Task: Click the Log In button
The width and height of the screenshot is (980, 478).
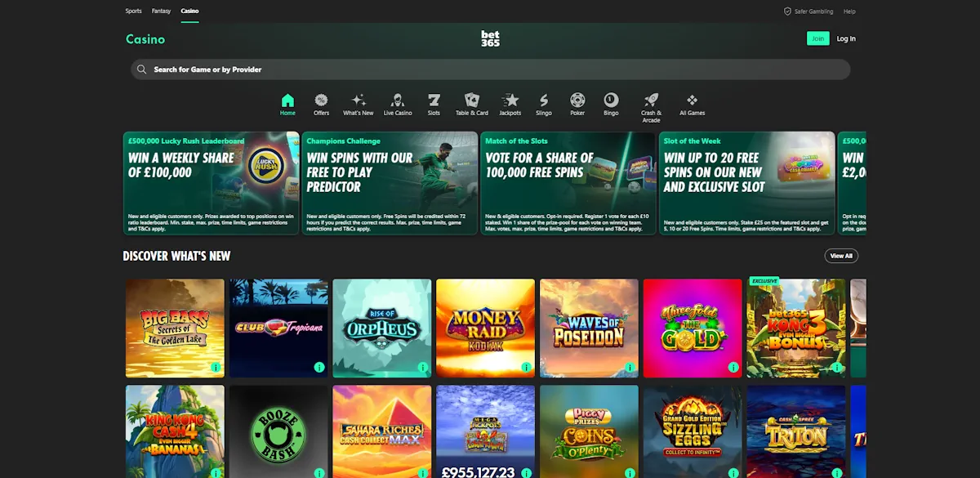Action: [846, 38]
